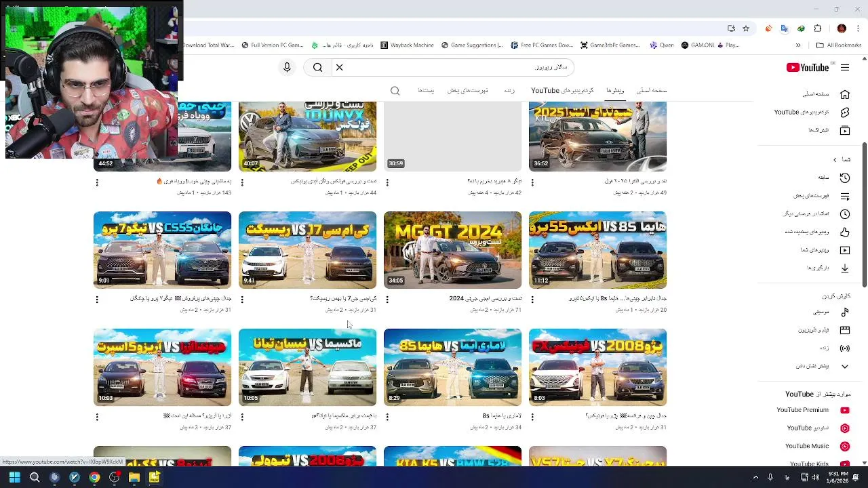
Task: Open History (سابقه) in the sidebar
Action: [x=833, y=178]
